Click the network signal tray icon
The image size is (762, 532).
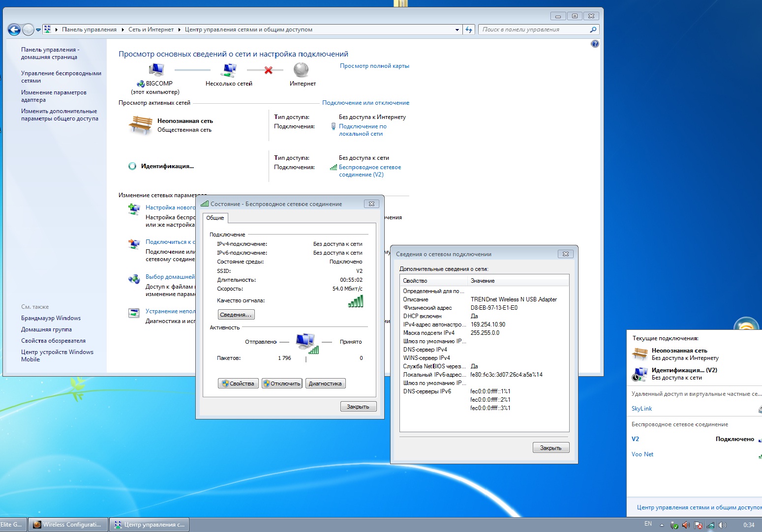coord(710,525)
